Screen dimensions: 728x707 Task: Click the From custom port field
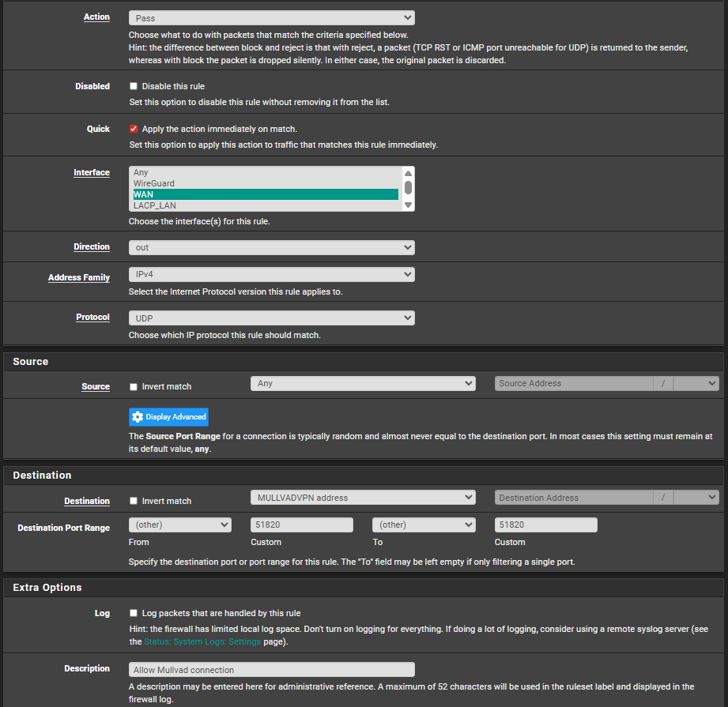[301, 525]
